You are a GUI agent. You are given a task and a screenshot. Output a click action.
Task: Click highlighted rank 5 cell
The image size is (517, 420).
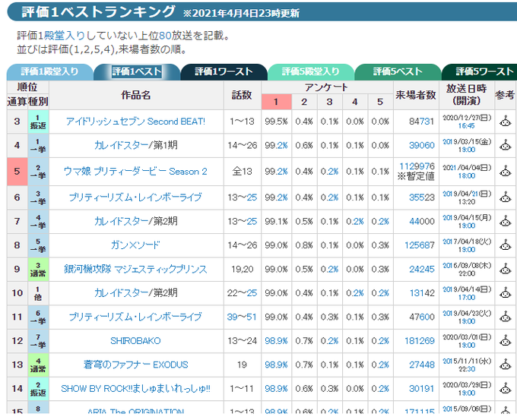coord(17,172)
